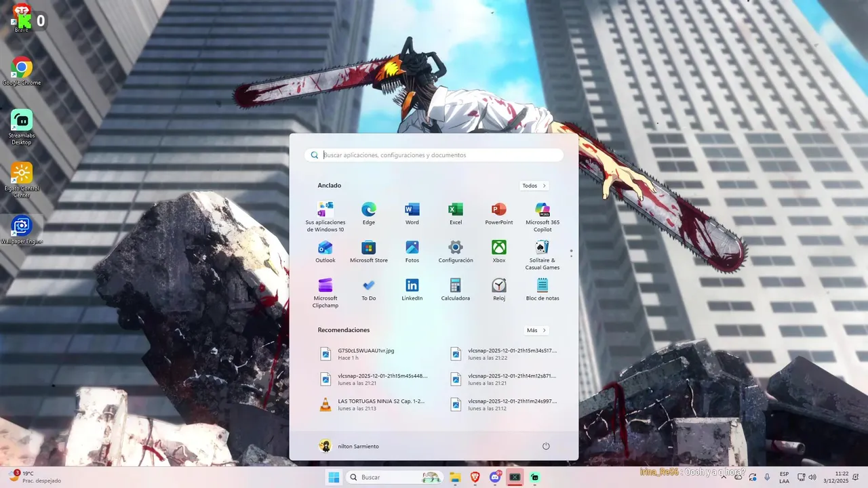The height and width of the screenshot is (488, 868).
Task: Open Configuración settings app
Action: (456, 251)
